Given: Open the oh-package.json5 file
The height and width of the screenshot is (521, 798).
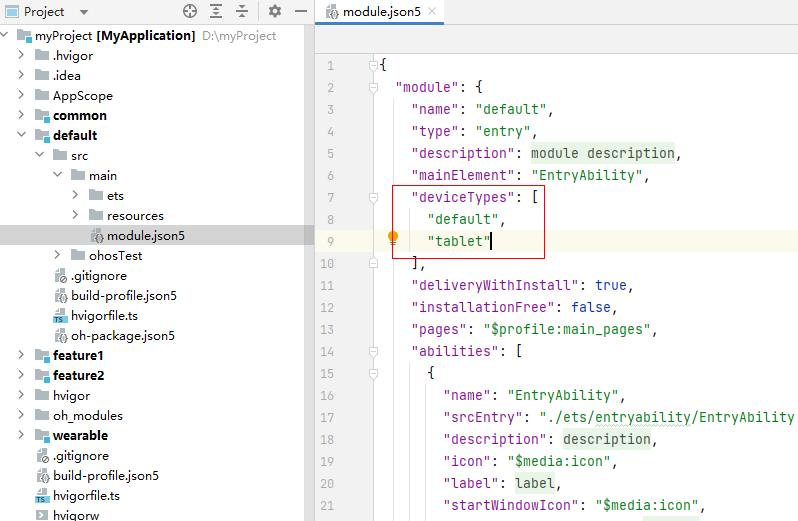Looking at the screenshot, I should (122, 336).
